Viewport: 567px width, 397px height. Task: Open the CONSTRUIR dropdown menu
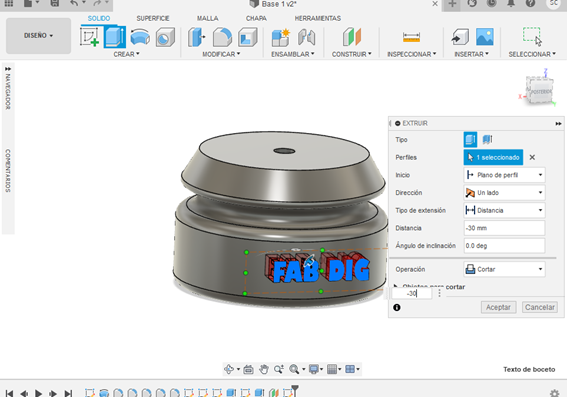pos(351,54)
